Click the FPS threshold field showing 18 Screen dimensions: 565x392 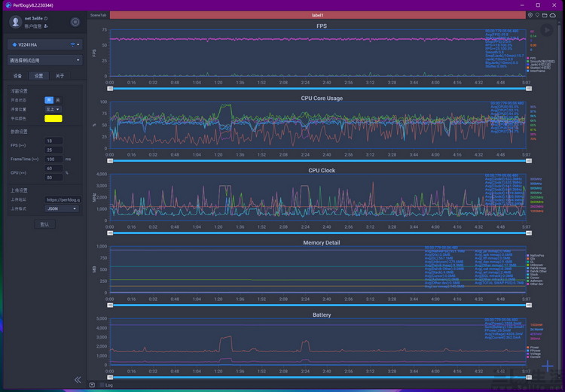(53, 141)
